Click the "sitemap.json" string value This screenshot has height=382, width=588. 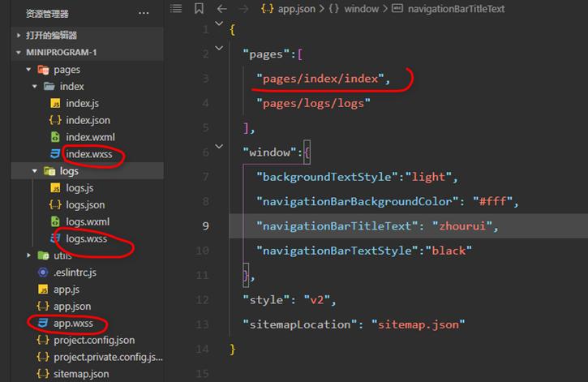click(x=418, y=324)
